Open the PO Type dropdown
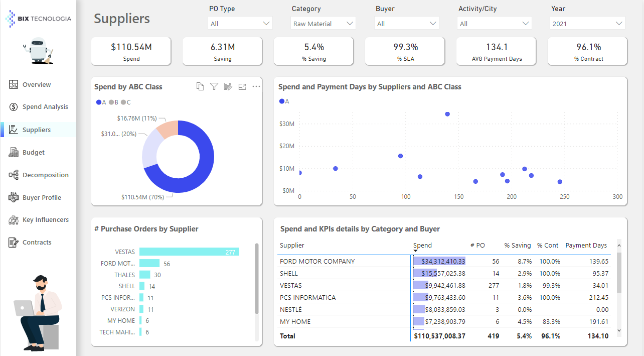 [240, 23]
